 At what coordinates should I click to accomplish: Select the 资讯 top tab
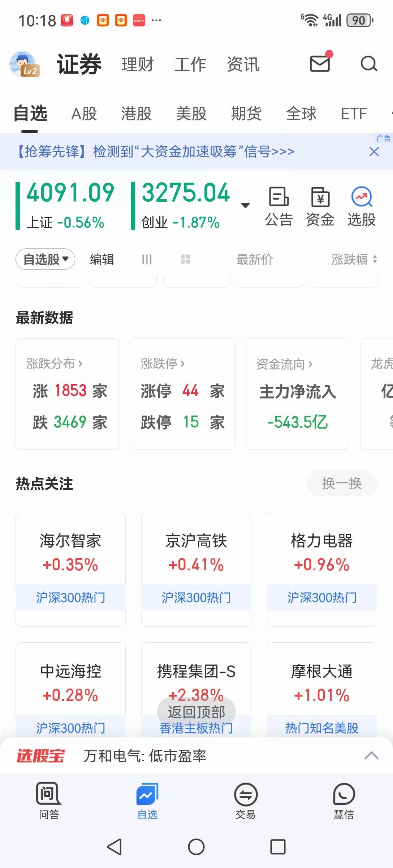[243, 64]
